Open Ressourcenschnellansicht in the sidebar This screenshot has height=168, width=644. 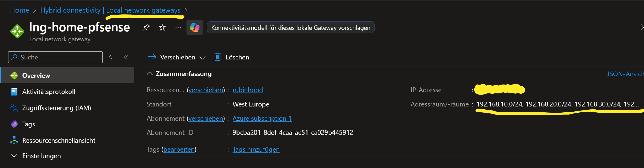point(58,140)
